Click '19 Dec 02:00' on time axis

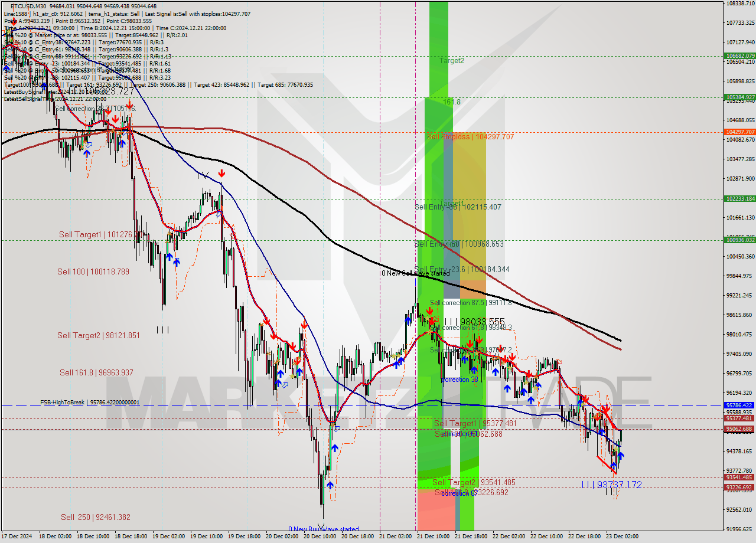tap(170, 537)
